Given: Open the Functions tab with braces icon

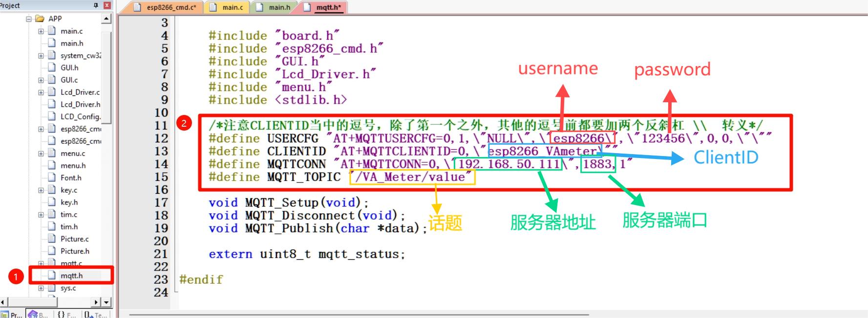Looking at the screenshot, I should 67,314.
